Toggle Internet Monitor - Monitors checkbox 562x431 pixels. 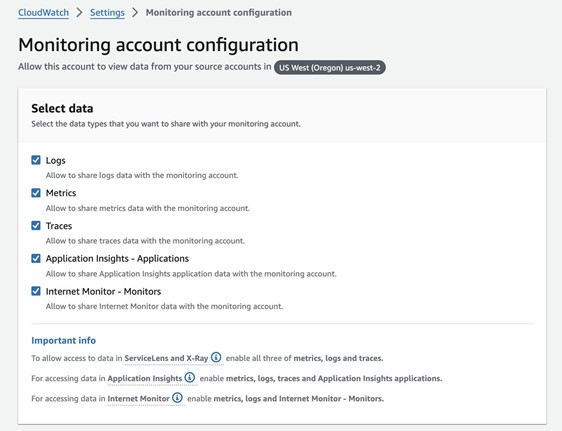tap(36, 291)
